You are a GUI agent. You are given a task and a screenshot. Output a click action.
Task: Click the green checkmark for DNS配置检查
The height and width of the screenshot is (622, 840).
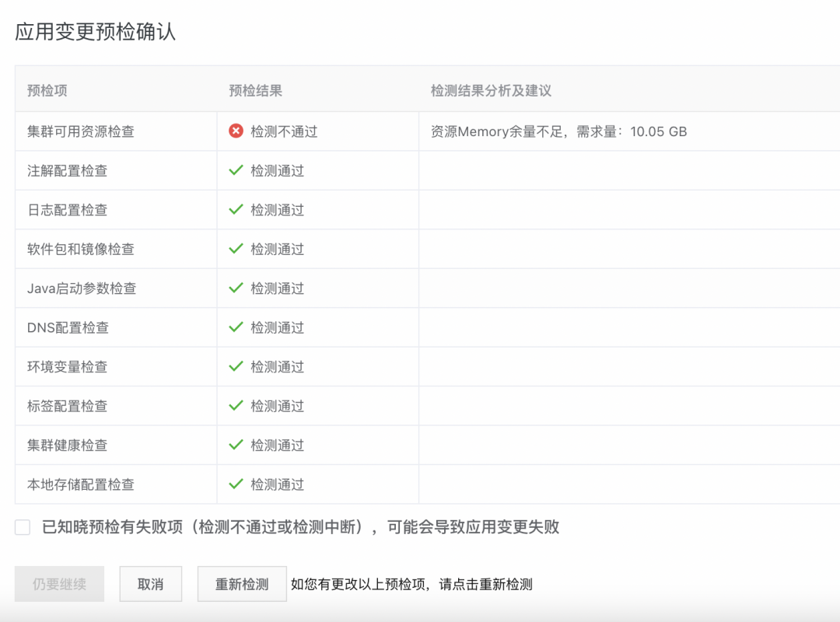point(236,327)
